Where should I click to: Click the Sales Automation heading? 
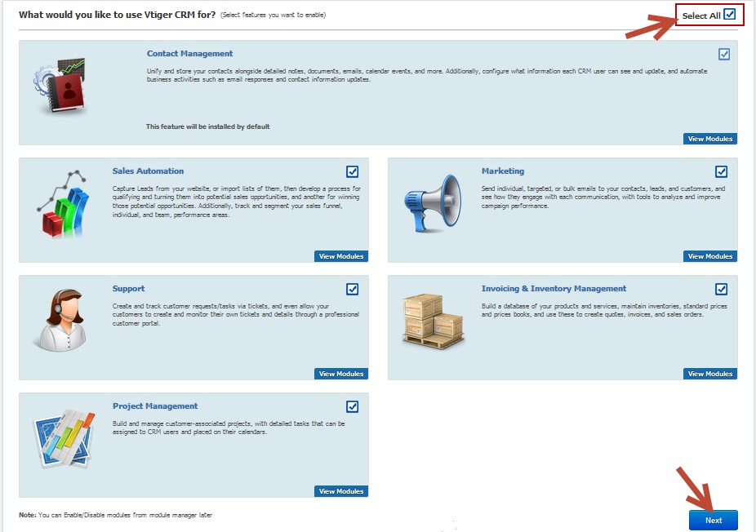point(148,171)
